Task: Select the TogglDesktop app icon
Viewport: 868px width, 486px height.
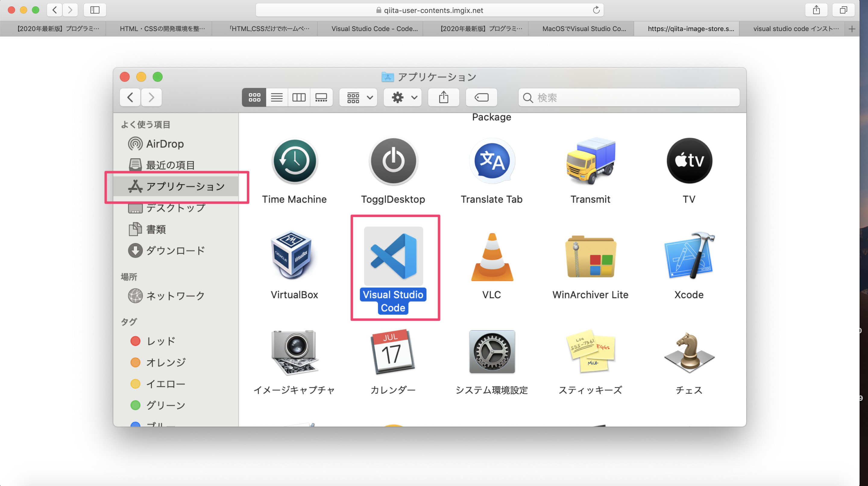Action: [393, 161]
